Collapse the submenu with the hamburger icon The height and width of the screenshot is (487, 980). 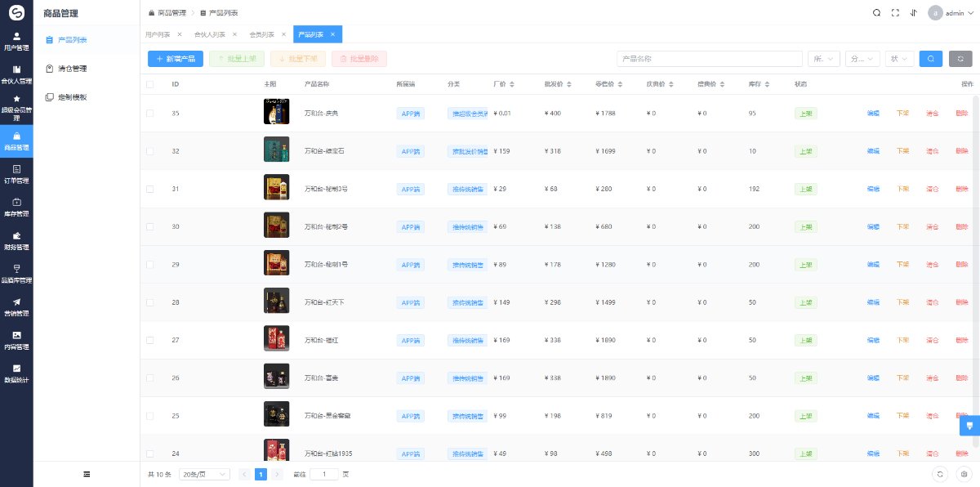(87, 474)
